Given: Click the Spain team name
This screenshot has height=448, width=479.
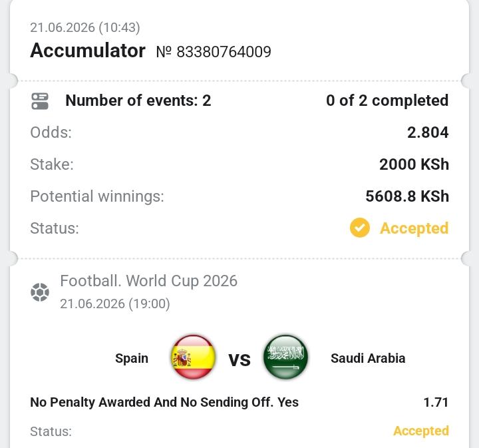Looking at the screenshot, I should tap(132, 358).
